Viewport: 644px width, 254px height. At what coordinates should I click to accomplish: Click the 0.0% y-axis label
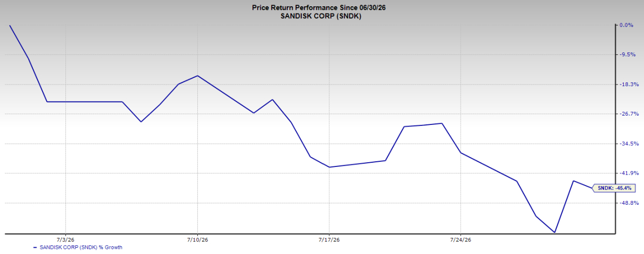coord(626,25)
